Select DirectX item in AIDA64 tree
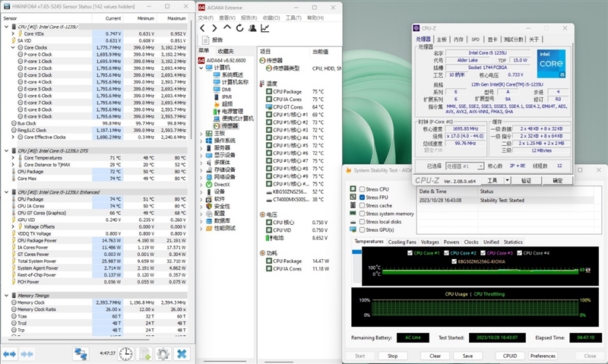 tap(221, 185)
